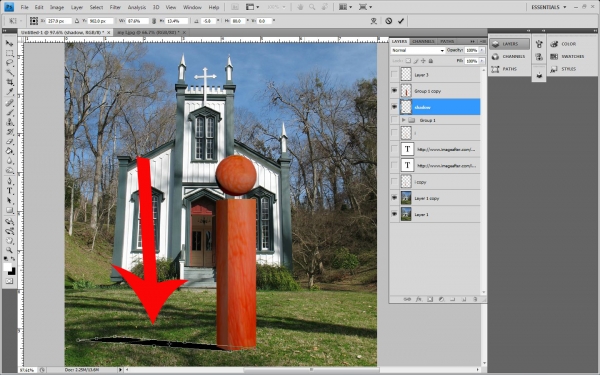600x375 pixels.
Task: Select the Pen tool
Action: pyautogui.click(x=9, y=181)
